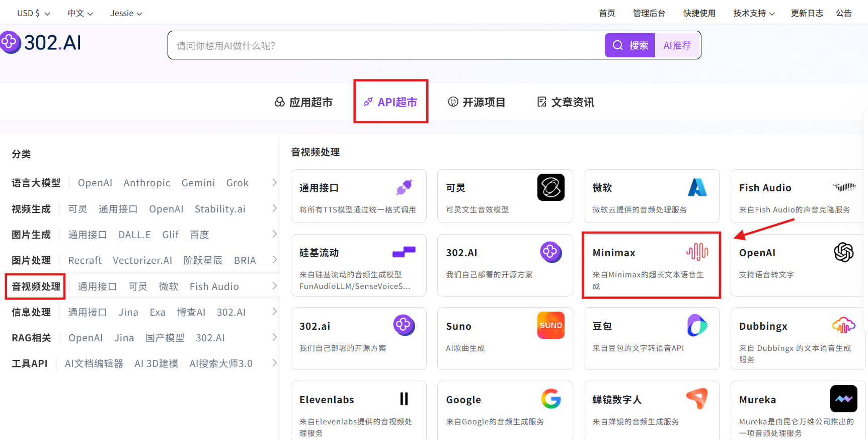Expand the 图片处理 row chevron
This screenshot has width=868, height=440.
pos(274,259)
